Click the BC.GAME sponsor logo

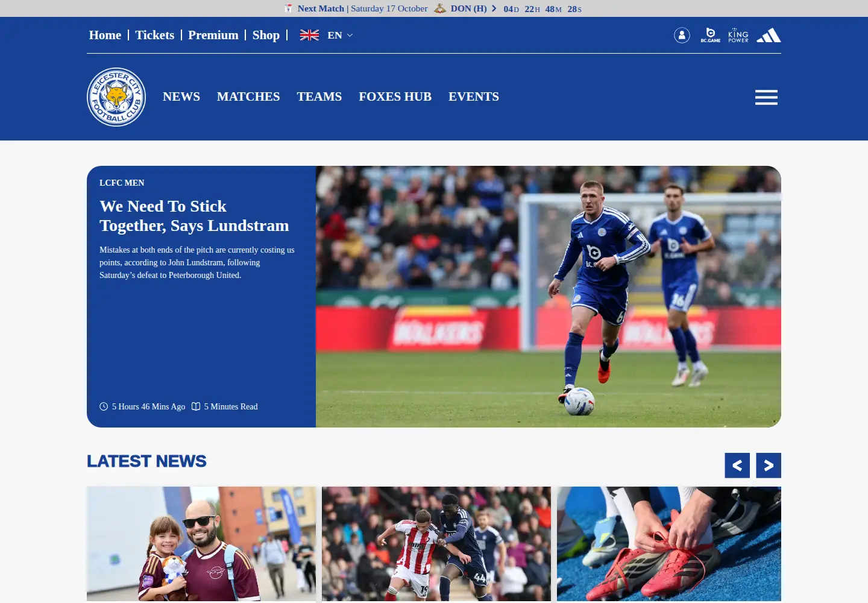coord(711,36)
